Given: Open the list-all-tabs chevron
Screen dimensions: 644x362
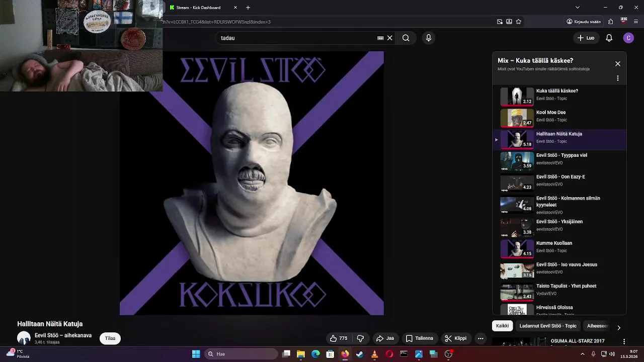Looking at the screenshot, I should pyautogui.click(x=578, y=8).
